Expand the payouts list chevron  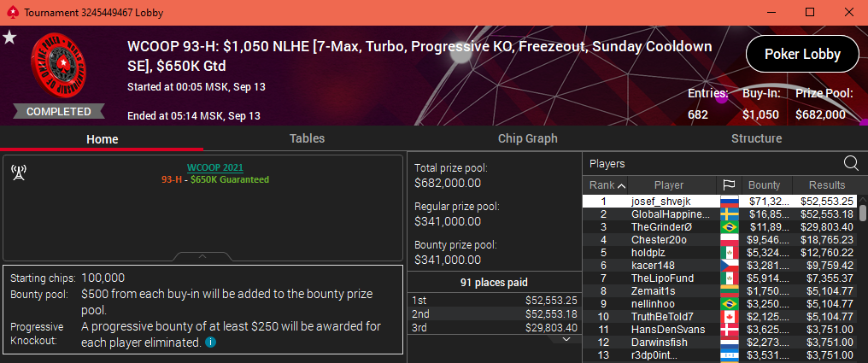click(x=566, y=338)
